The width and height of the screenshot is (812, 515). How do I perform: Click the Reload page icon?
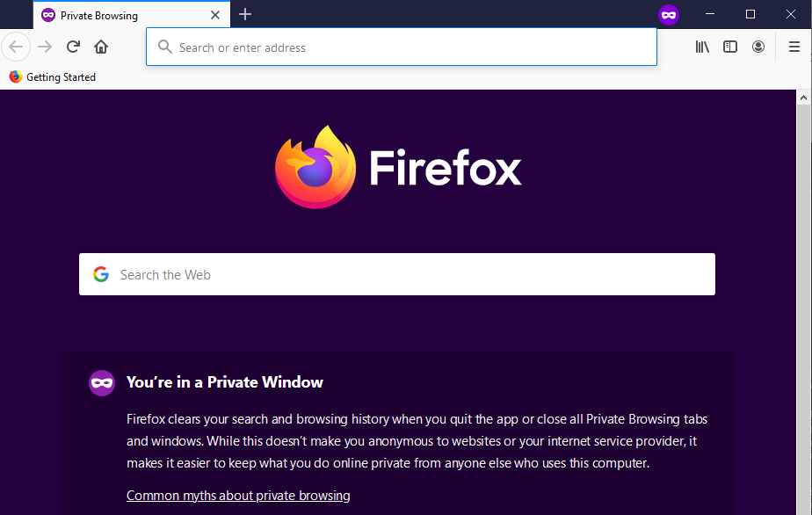(x=73, y=46)
